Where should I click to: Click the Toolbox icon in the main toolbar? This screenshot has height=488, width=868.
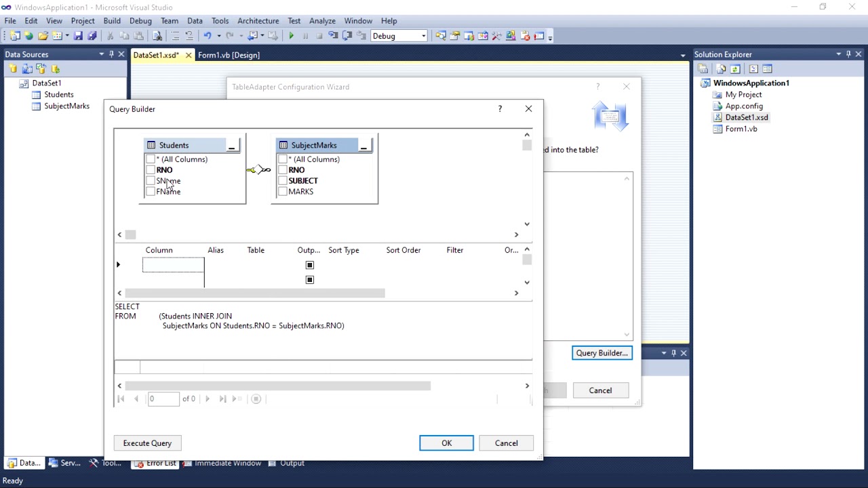click(x=496, y=36)
